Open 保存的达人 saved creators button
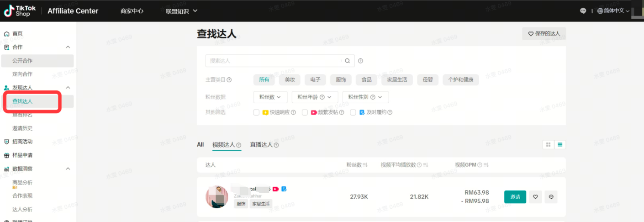The width and height of the screenshot is (644, 222). (x=544, y=34)
